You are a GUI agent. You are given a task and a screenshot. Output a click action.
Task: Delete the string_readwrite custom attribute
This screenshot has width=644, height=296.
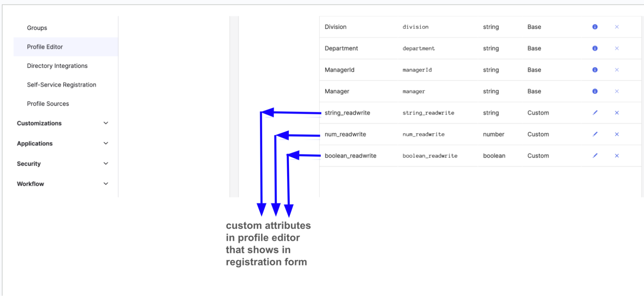coord(617,113)
